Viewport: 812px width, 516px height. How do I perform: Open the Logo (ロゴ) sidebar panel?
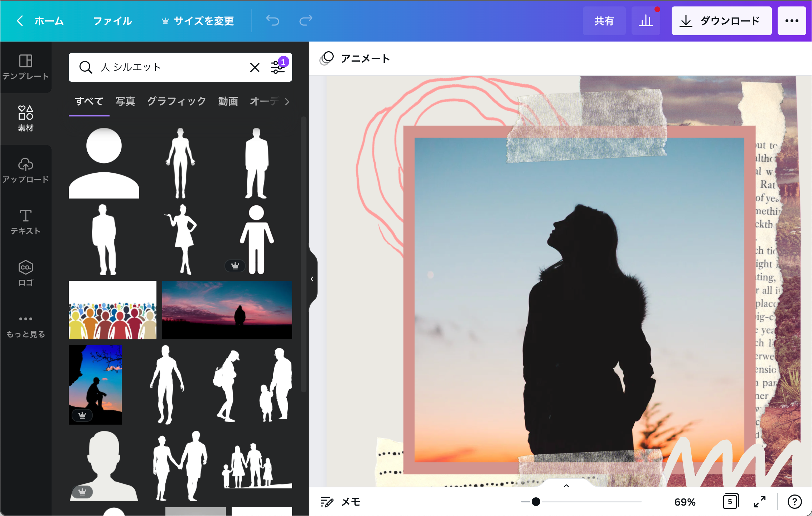point(25,273)
